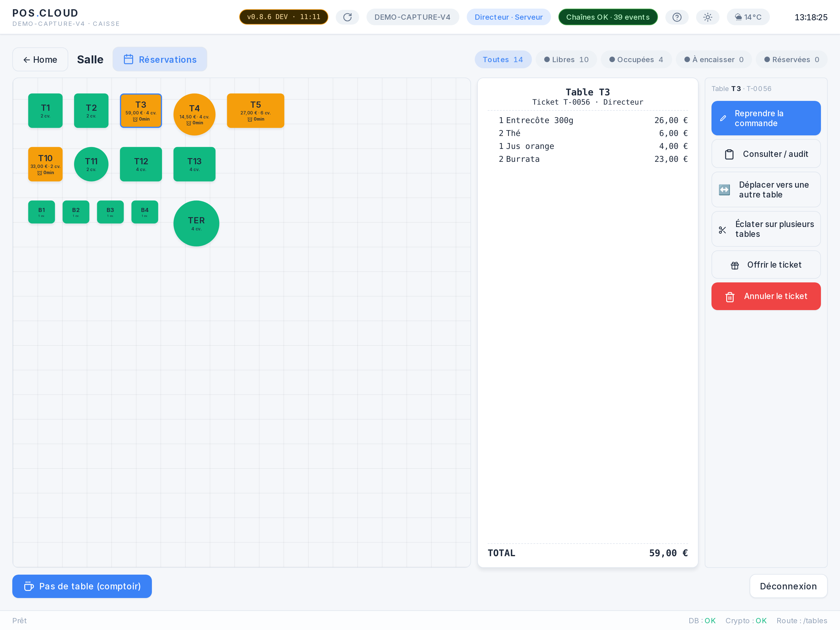Click the refresh icon in top bar

point(347,17)
